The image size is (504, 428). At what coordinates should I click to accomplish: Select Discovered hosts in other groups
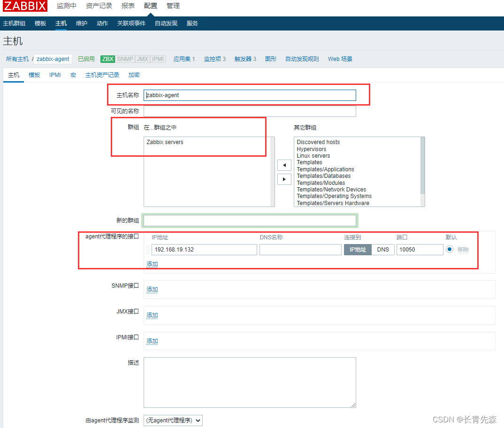(318, 142)
